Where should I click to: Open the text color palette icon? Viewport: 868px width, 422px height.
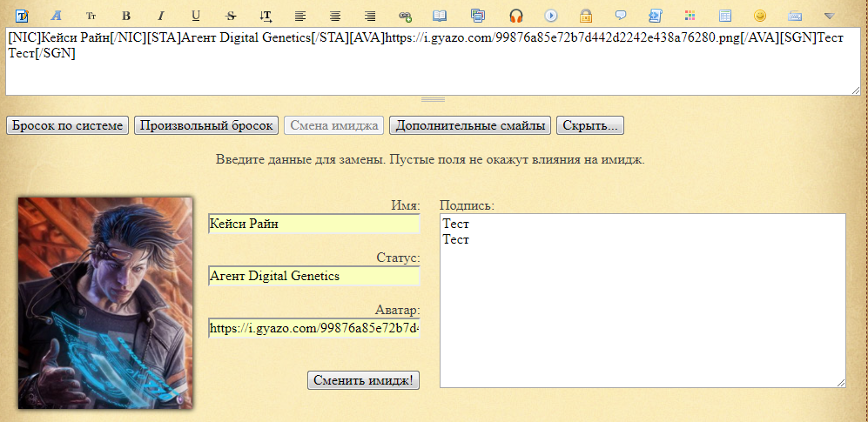coord(690,16)
